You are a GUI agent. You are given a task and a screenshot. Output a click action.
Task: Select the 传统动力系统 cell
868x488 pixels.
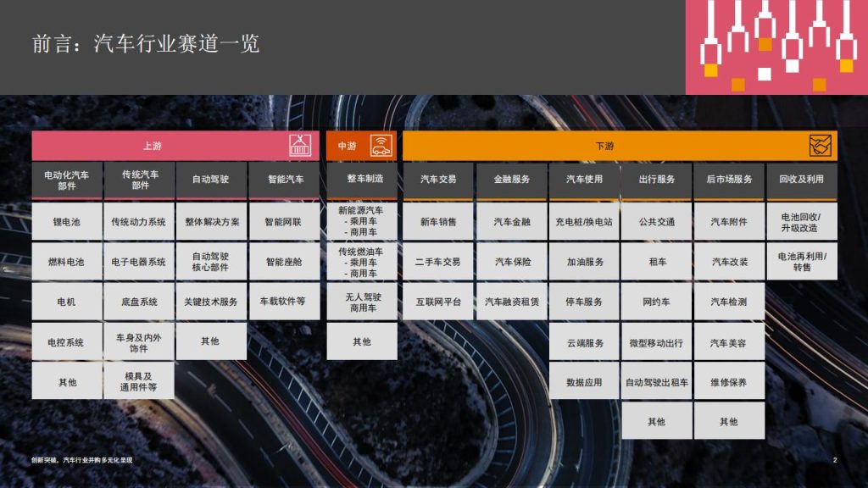139,221
